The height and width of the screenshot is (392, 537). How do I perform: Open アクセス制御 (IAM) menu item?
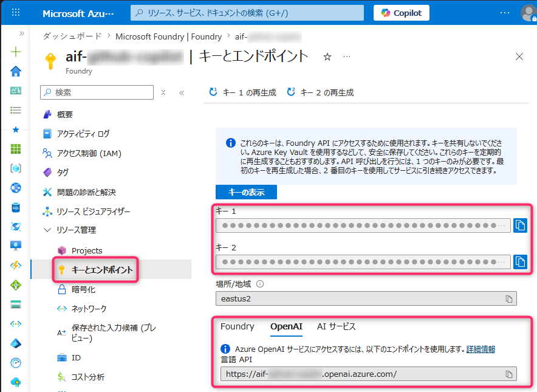click(89, 153)
